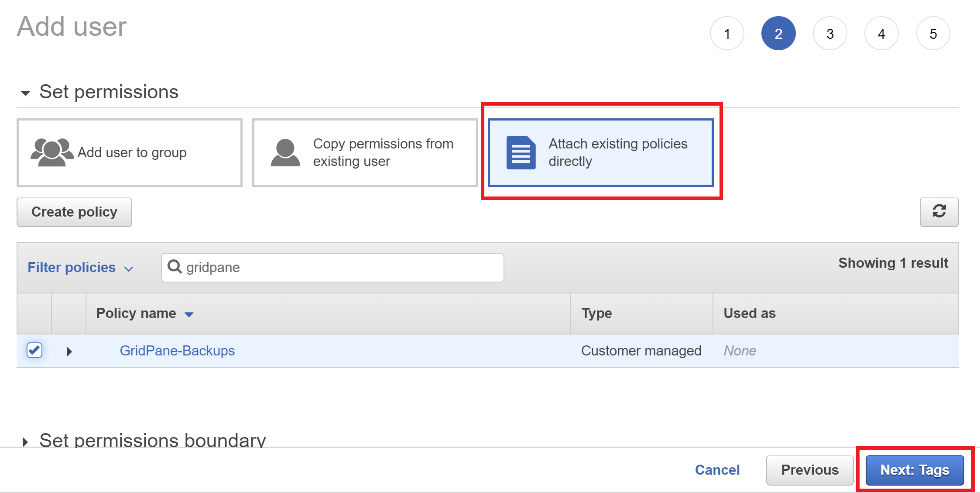Collapse the Set permissions section
The width and height of the screenshot is (980, 493).
[26, 93]
